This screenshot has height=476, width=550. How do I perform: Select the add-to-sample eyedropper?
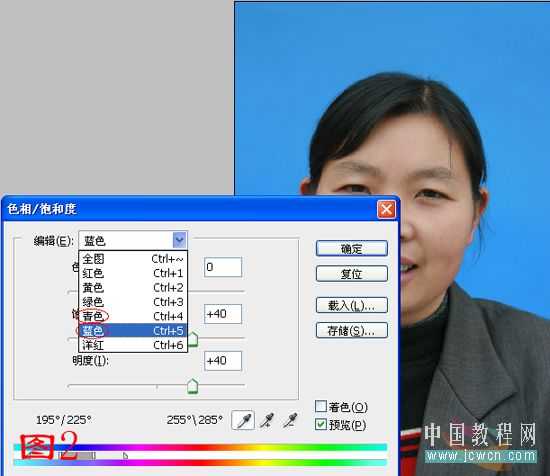click(x=267, y=420)
